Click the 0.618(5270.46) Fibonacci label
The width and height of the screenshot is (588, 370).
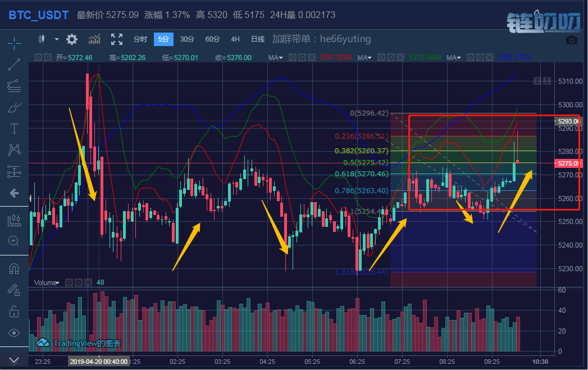pos(362,173)
